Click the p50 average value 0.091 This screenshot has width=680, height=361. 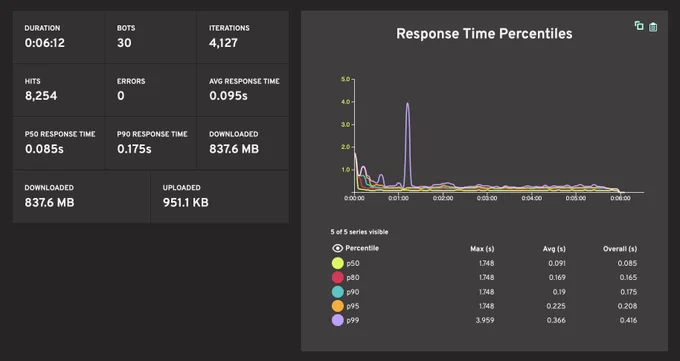pos(557,263)
